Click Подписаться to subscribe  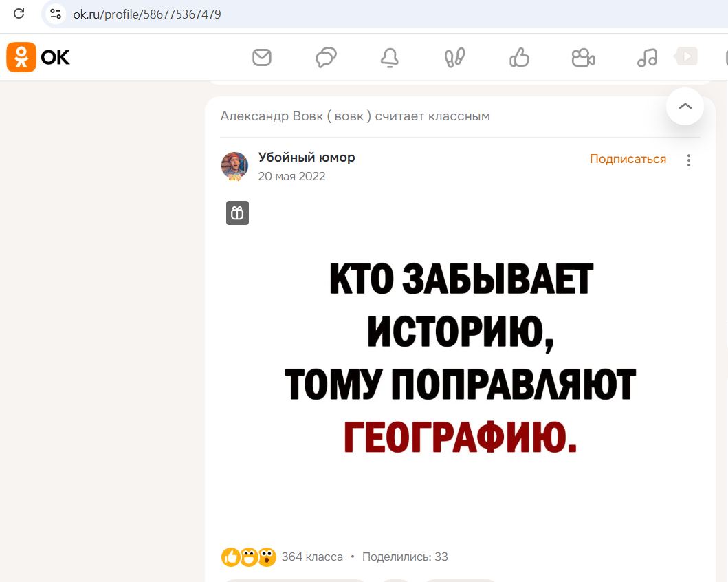point(628,159)
